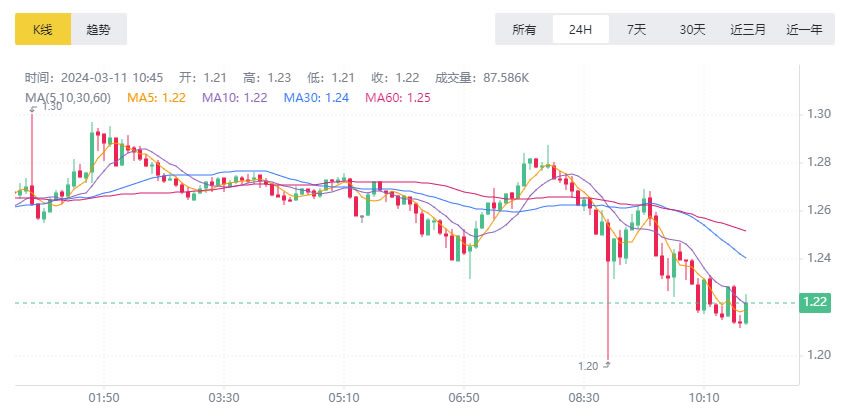Click the 收: 1.22 close price readout
Viewport: 847px width, 416px height.
pos(395,78)
